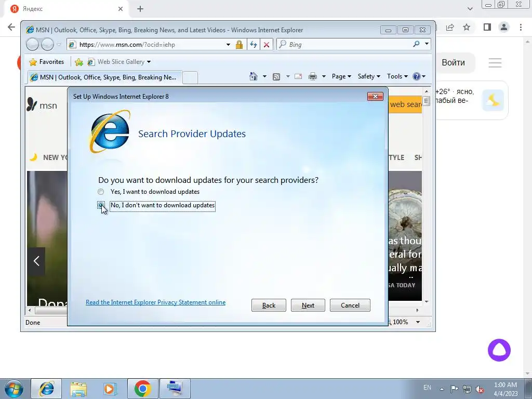Change the IE zoom level dropdown at 100%
Viewport: 532px width, 399px height.
point(418,322)
